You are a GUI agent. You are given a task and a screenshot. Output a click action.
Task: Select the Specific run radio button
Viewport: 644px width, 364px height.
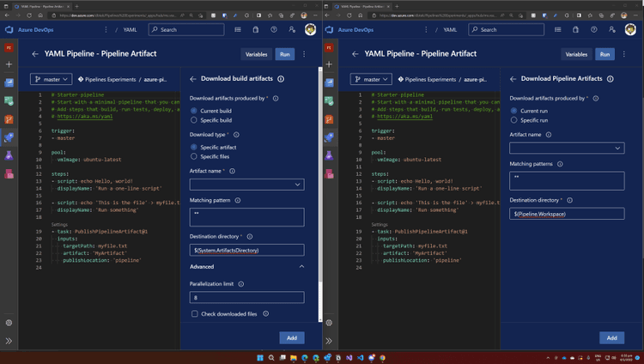coord(514,121)
